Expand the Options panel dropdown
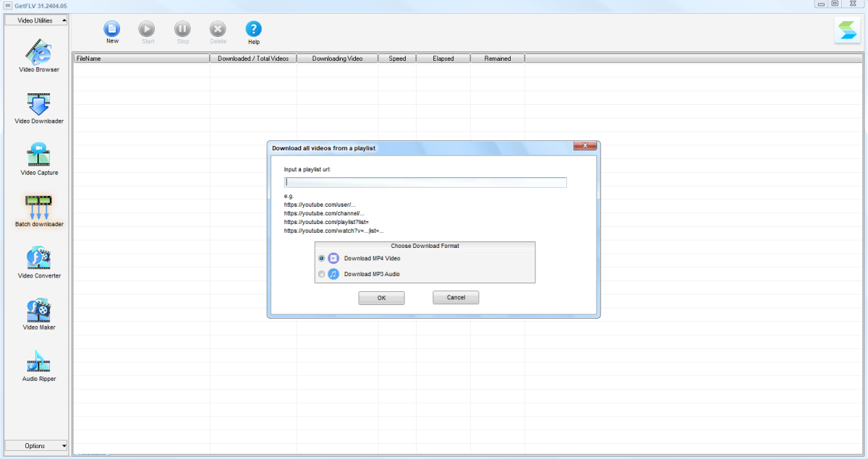The image size is (868, 459). (36, 446)
